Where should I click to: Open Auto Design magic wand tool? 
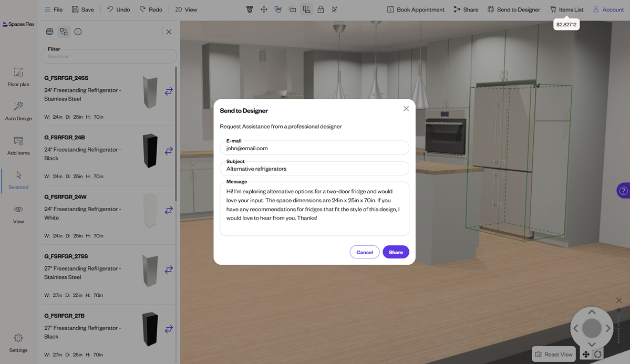point(18,111)
